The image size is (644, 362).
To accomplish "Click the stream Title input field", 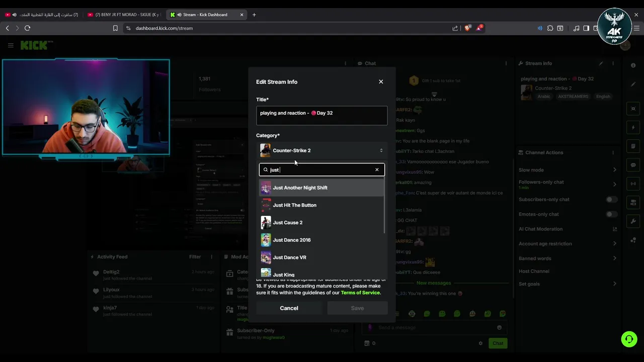I will click(x=322, y=116).
